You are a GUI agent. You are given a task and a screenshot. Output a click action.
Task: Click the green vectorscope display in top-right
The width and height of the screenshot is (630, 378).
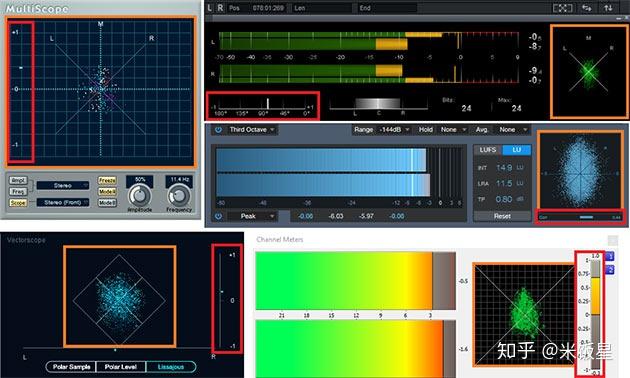tap(588, 72)
